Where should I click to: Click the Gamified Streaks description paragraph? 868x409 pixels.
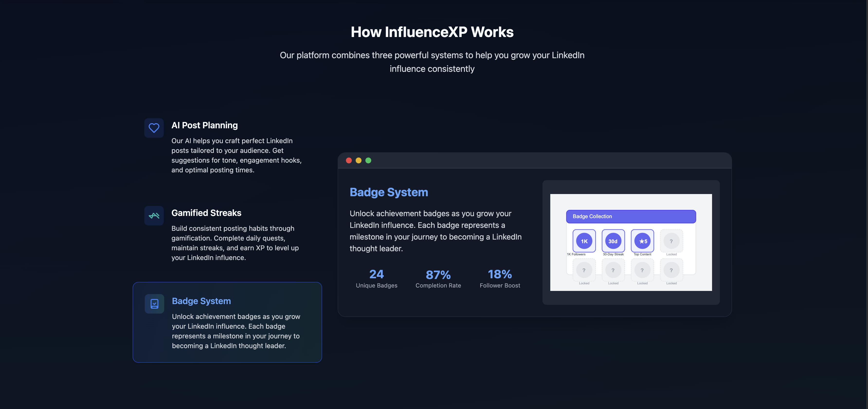pos(235,243)
